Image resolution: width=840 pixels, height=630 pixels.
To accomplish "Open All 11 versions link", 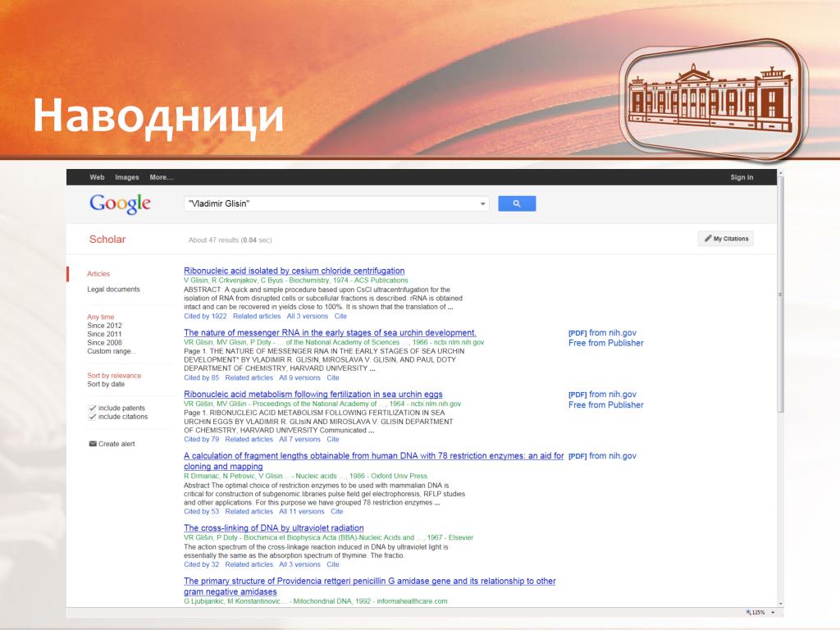I will 302,512.
